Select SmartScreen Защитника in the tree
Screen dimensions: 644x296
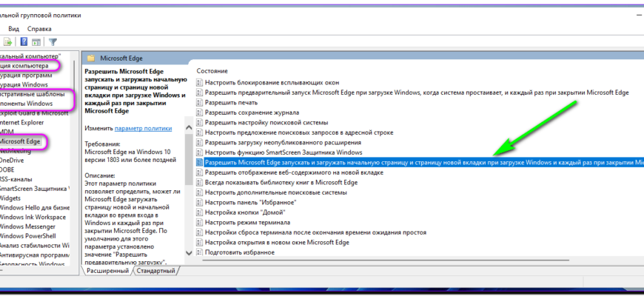click(35, 189)
